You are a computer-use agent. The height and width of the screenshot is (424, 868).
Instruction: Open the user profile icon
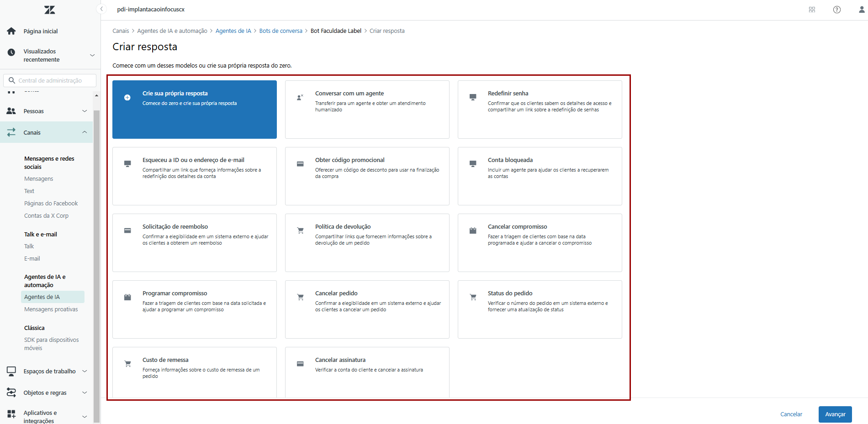pyautogui.click(x=861, y=10)
